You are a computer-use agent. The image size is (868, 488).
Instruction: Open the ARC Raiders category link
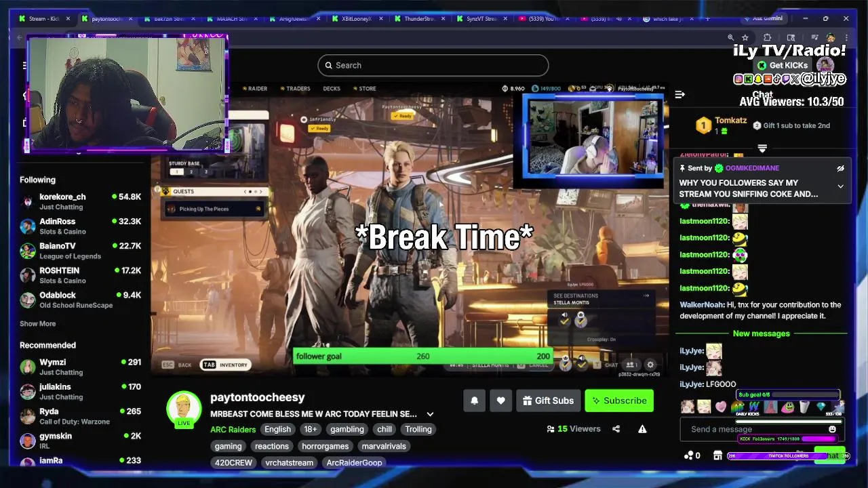[x=233, y=429]
